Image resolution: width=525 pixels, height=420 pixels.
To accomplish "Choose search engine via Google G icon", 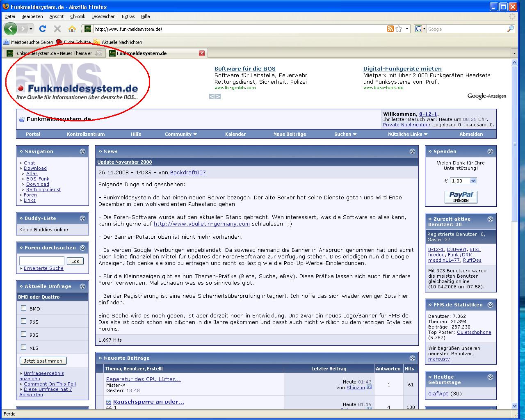I will [419, 29].
